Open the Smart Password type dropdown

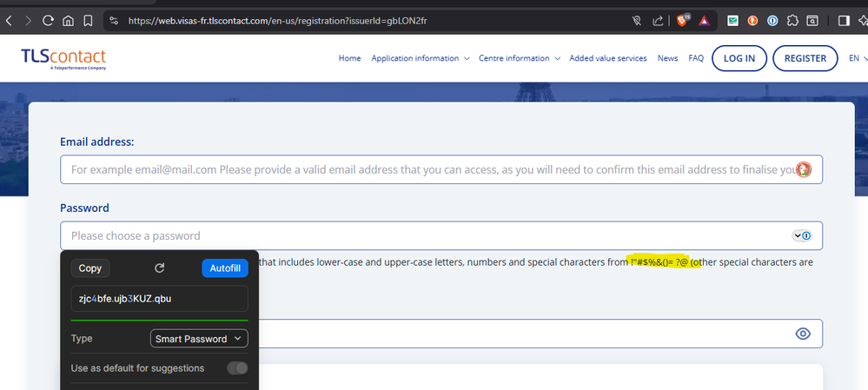(x=199, y=339)
